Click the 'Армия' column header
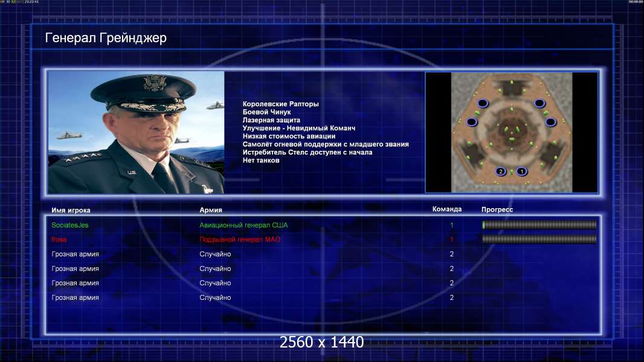Screen dimensions: 644x362 click(x=211, y=210)
